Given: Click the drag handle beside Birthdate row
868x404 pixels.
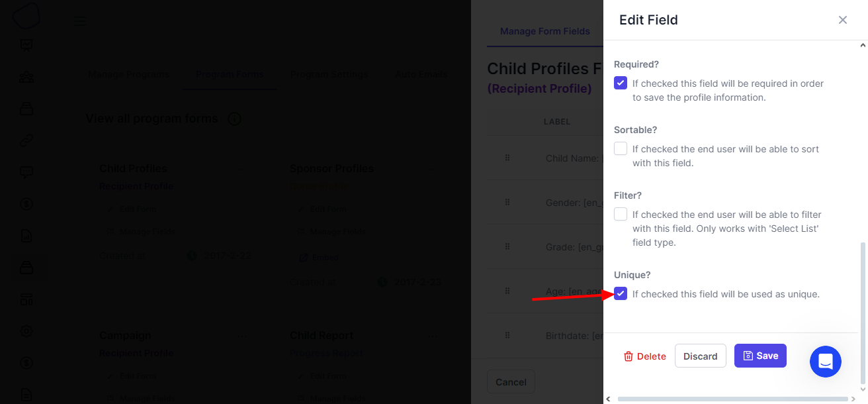Looking at the screenshot, I should (x=507, y=335).
